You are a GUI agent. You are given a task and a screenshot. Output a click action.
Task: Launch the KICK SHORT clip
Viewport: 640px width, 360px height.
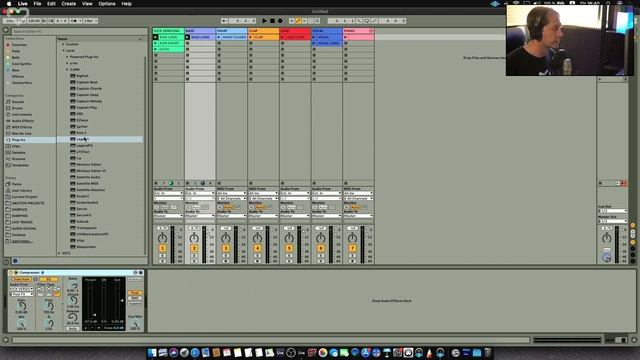click(156, 43)
